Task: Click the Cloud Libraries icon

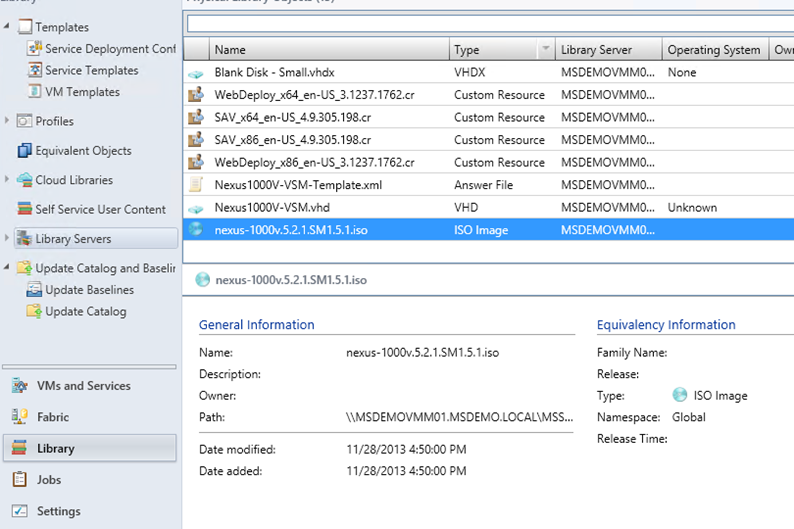Action: (x=24, y=179)
